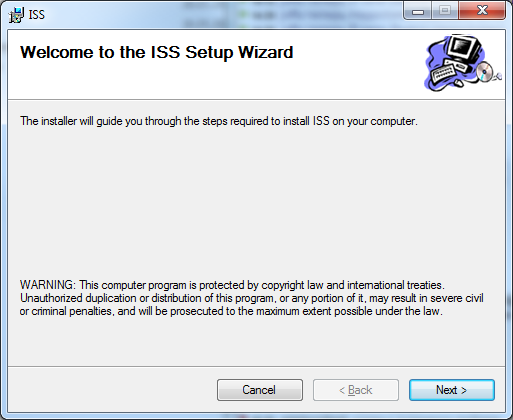Click the criminal penalties text line
Image resolution: width=513 pixels, height=420 pixels.
(231, 311)
